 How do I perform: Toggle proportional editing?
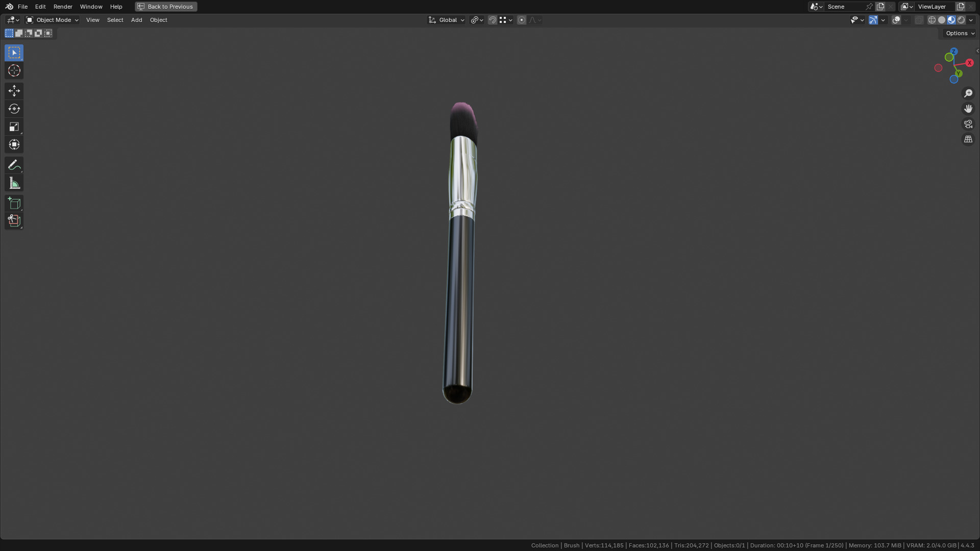point(522,20)
